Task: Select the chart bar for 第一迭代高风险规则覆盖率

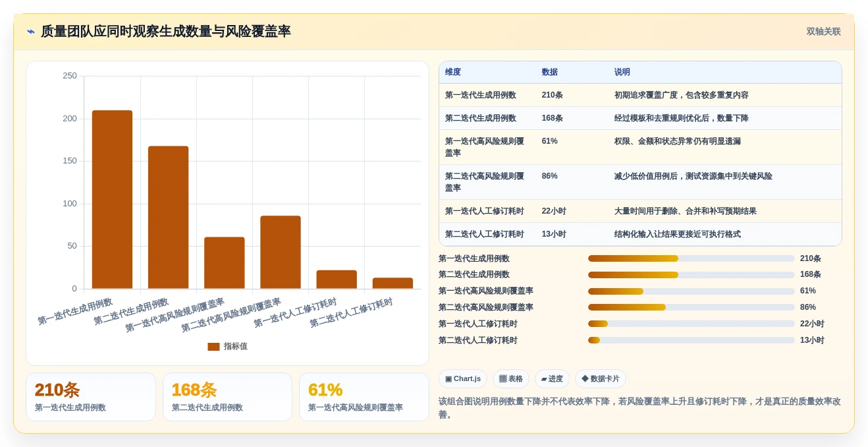Action: pos(225,263)
